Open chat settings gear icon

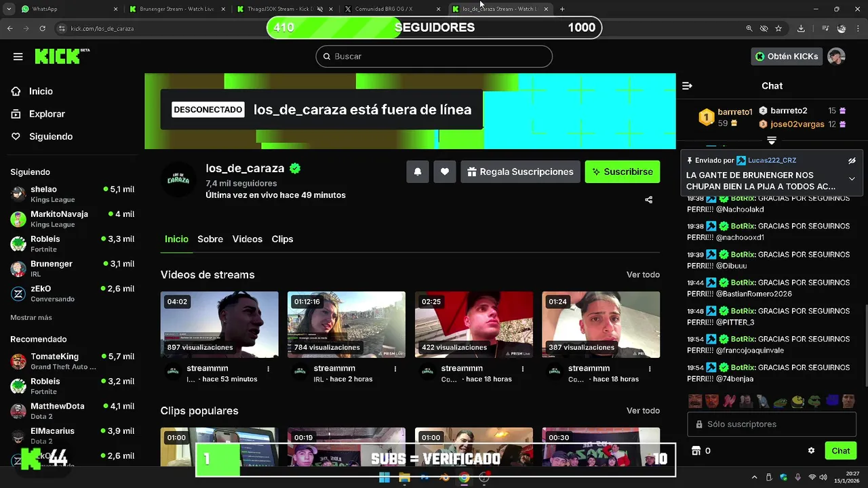tap(811, 451)
